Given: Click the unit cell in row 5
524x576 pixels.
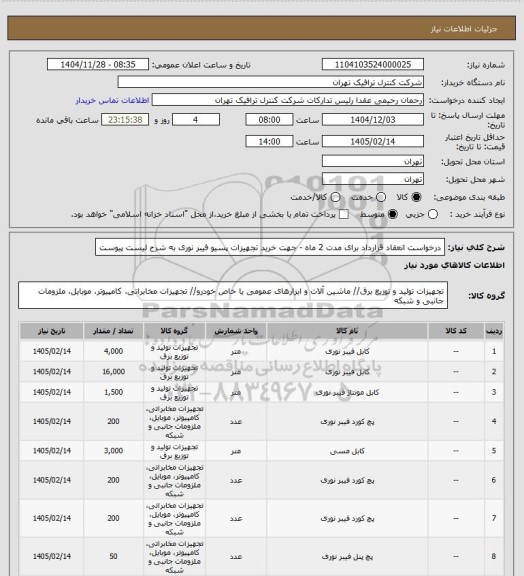Looking at the screenshot, I should point(236,451).
